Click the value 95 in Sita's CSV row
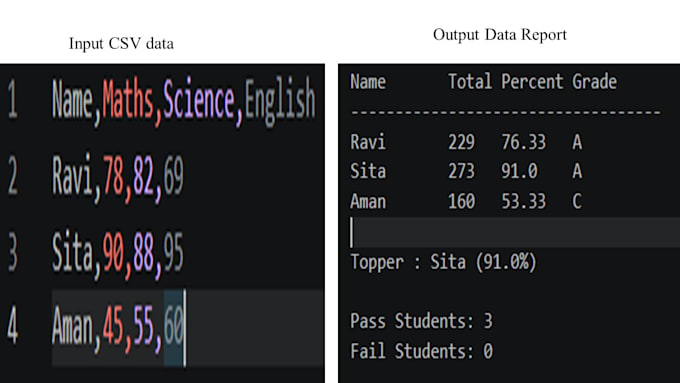The width and height of the screenshot is (680, 383). click(x=174, y=252)
